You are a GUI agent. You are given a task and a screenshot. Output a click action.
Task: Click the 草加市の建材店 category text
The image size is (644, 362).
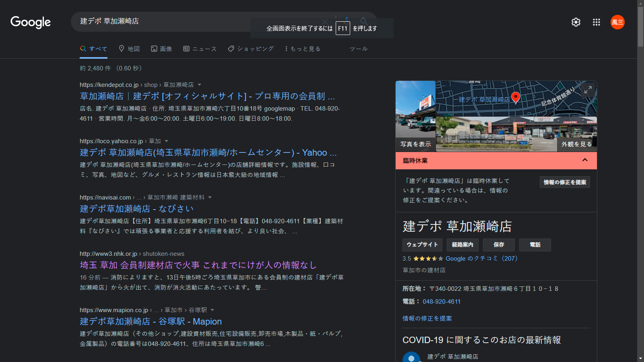(424, 270)
